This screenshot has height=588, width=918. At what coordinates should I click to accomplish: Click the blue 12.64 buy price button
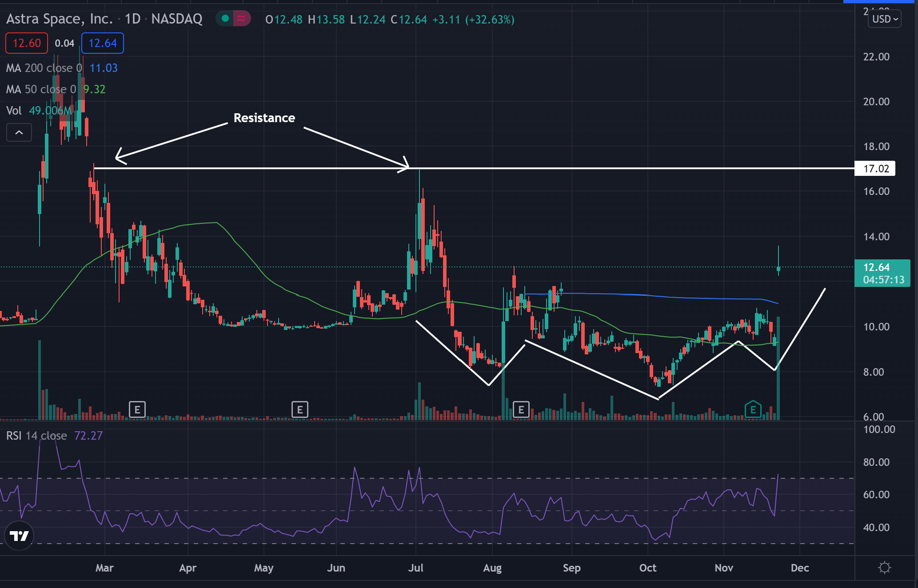[103, 43]
